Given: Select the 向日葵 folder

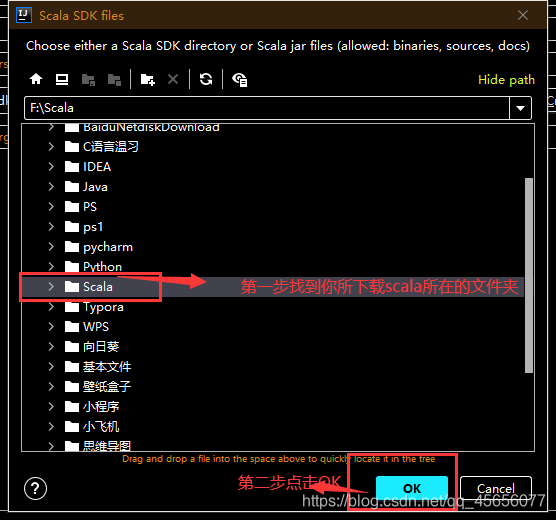Looking at the screenshot, I should (92, 347).
